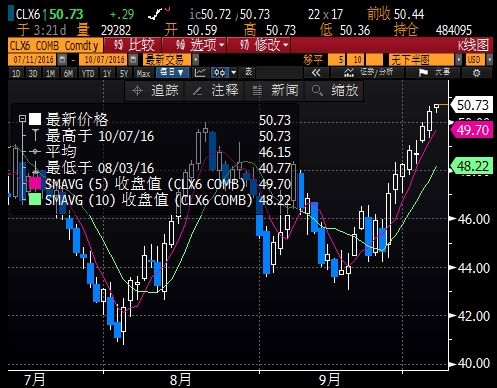
Task: Click the 持仓 open interest value 484095
Action: (x=454, y=31)
